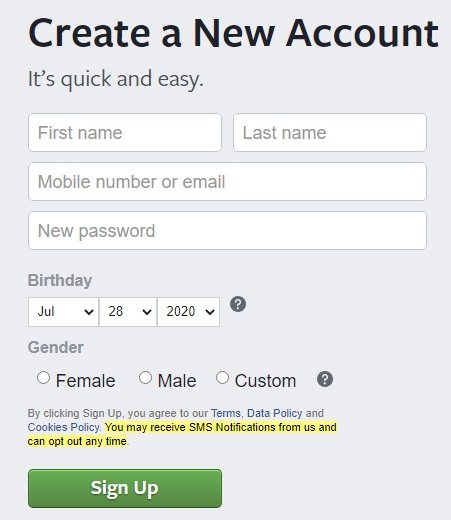This screenshot has height=520, width=451.
Task: Select the Male gender radio button
Action: point(145,378)
